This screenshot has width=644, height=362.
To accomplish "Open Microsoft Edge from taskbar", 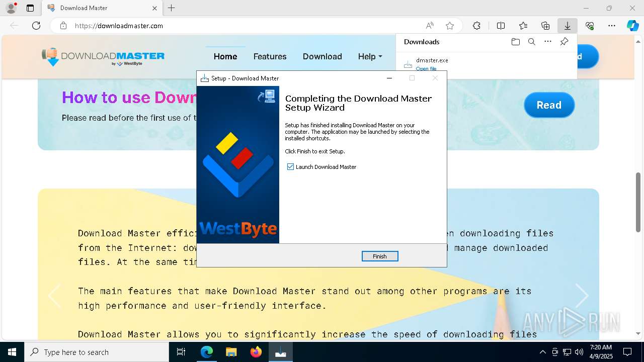I will 207,352.
